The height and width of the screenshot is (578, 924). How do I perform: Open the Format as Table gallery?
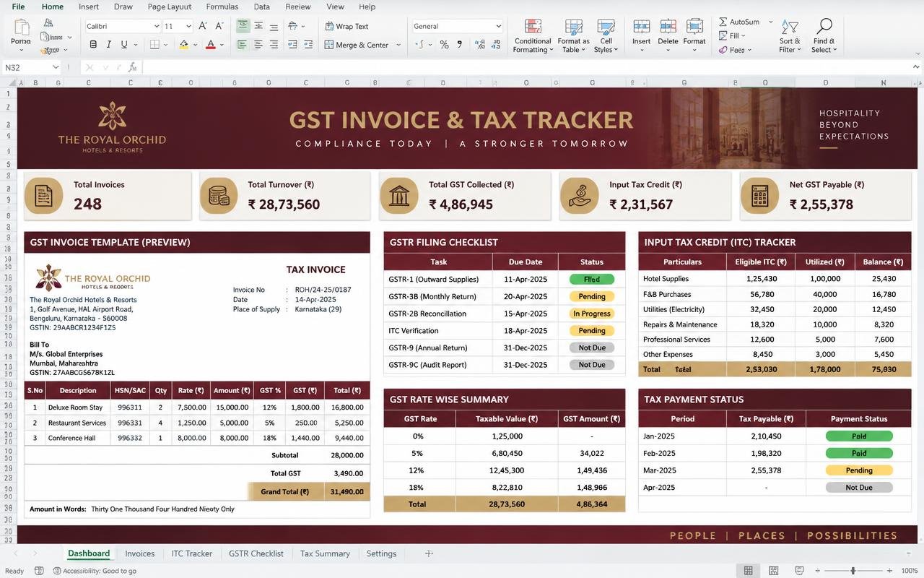[573, 36]
